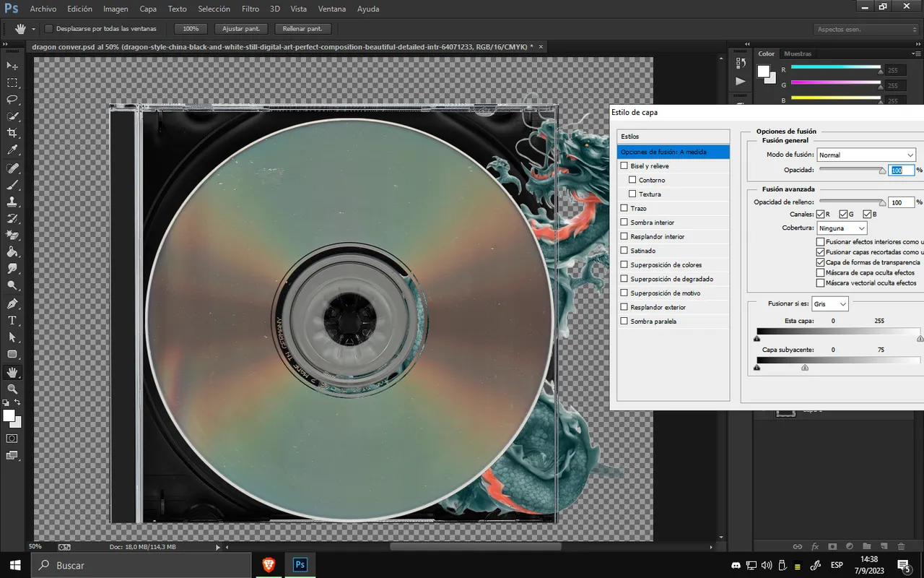The height and width of the screenshot is (578, 924).
Task: Uncheck 'Capa de formas de transparencia'
Action: (820, 262)
